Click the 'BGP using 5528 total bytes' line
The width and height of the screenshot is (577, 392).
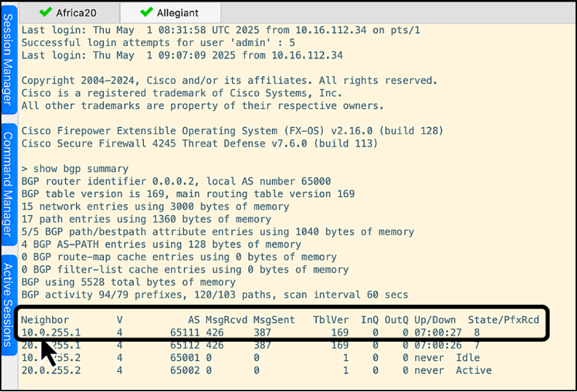128,282
